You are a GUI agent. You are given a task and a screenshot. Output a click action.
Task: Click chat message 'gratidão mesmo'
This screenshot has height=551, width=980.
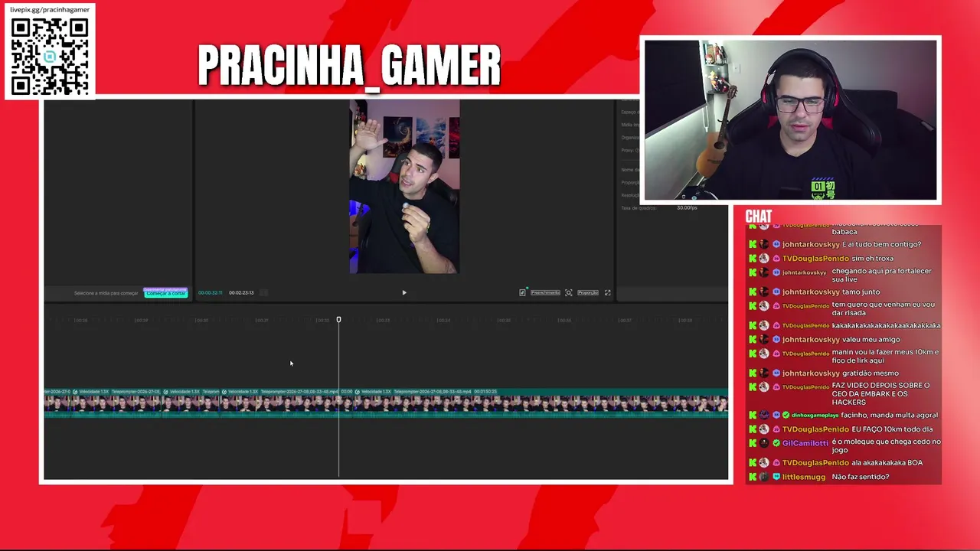click(x=871, y=373)
